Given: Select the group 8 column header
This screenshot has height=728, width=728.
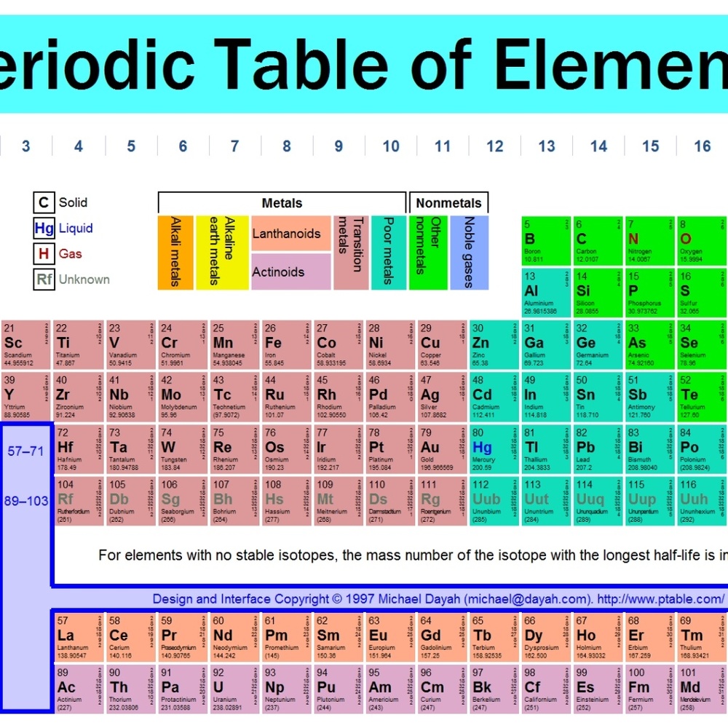Looking at the screenshot, I should (x=287, y=146).
